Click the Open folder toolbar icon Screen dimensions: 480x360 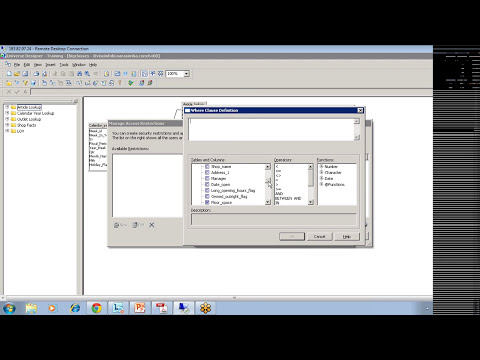click(x=17, y=74)
